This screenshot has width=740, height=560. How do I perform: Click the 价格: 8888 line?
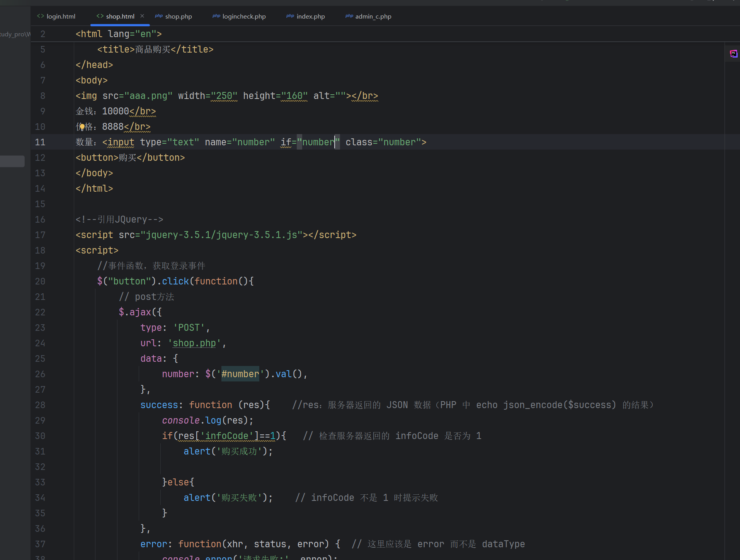113,126
